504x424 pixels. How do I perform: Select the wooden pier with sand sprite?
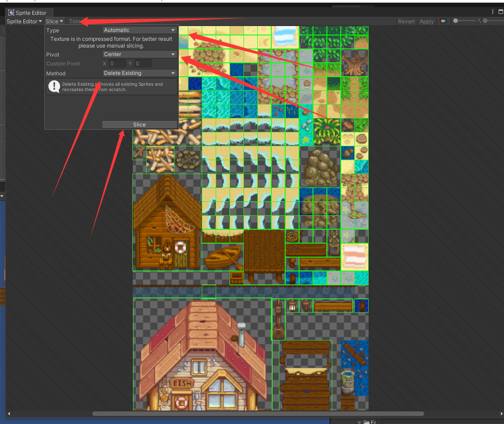pos(305,376)
